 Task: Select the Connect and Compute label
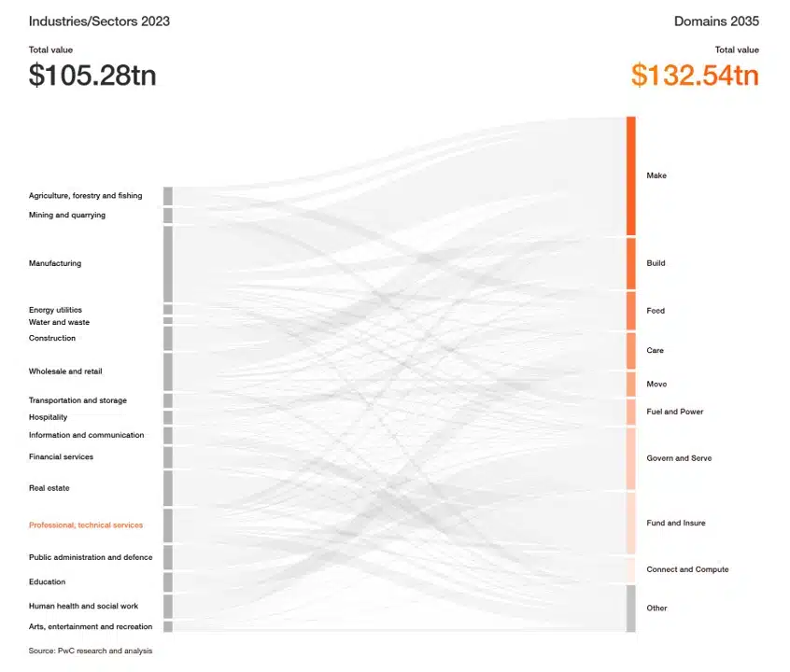pyautogui.click(x=687, y=569)
